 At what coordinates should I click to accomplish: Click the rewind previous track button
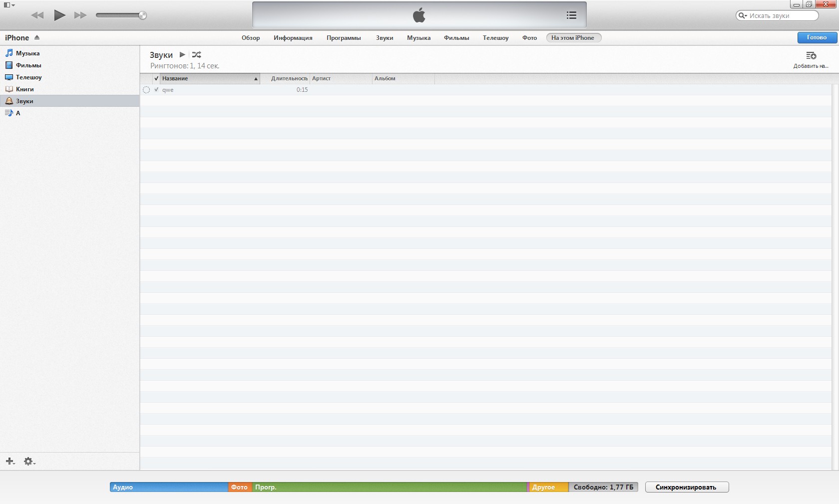37,15
